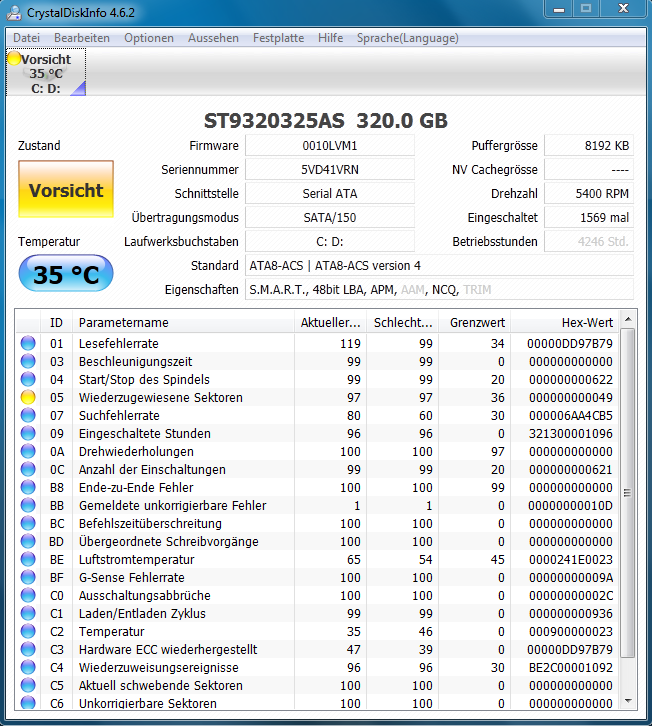Select the Vorsicht C: D: disk tab

[x=46, y=73]
